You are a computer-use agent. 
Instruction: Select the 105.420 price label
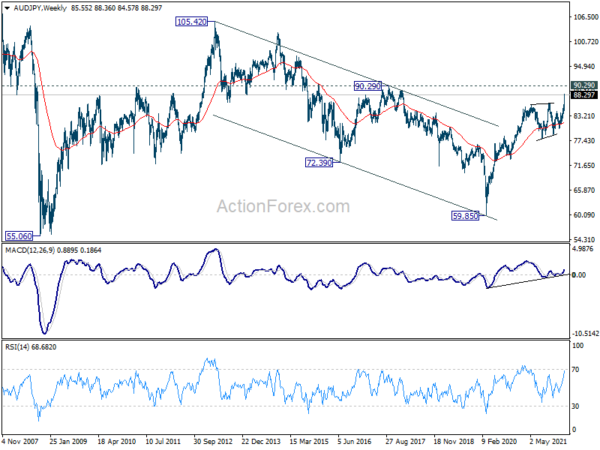(192, 22)
